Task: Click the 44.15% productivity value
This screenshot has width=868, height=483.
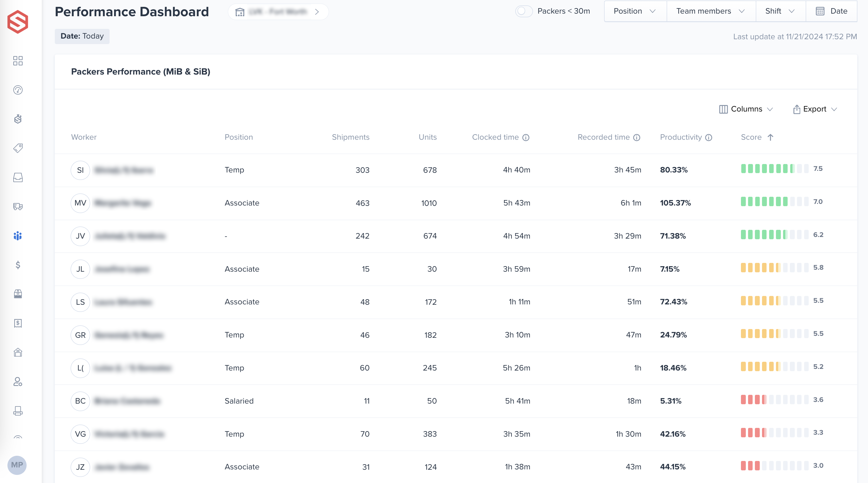Action: click(x=673, y=467)
